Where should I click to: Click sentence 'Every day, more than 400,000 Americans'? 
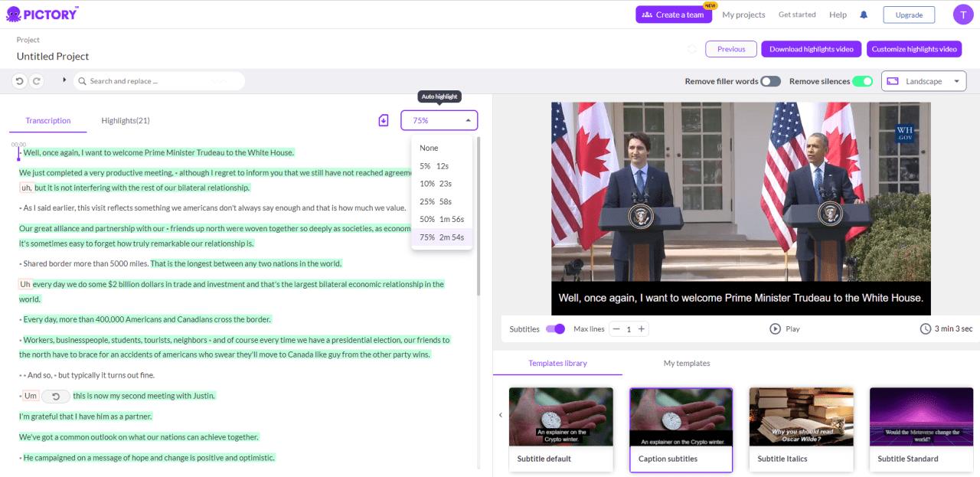(147, 319)
